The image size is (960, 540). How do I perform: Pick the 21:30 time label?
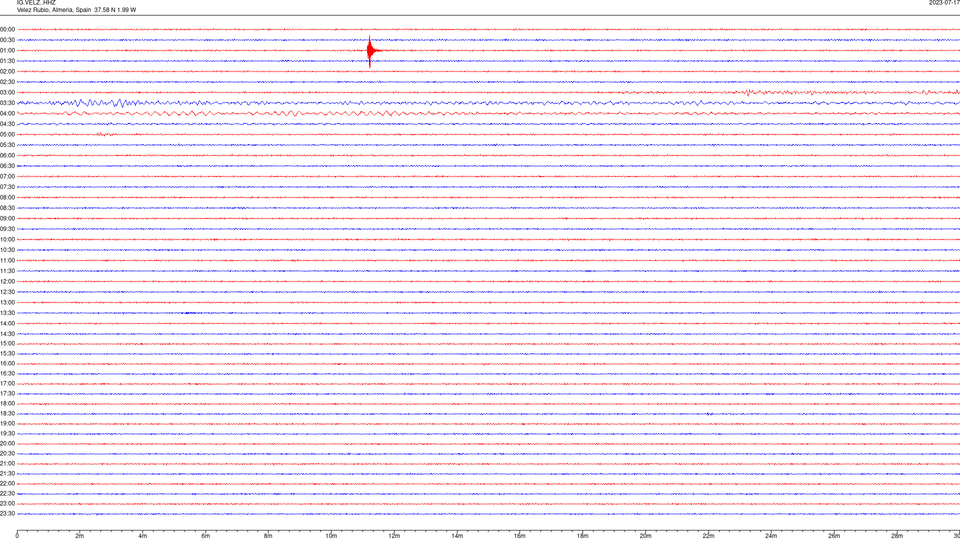(x=7, y=474)
